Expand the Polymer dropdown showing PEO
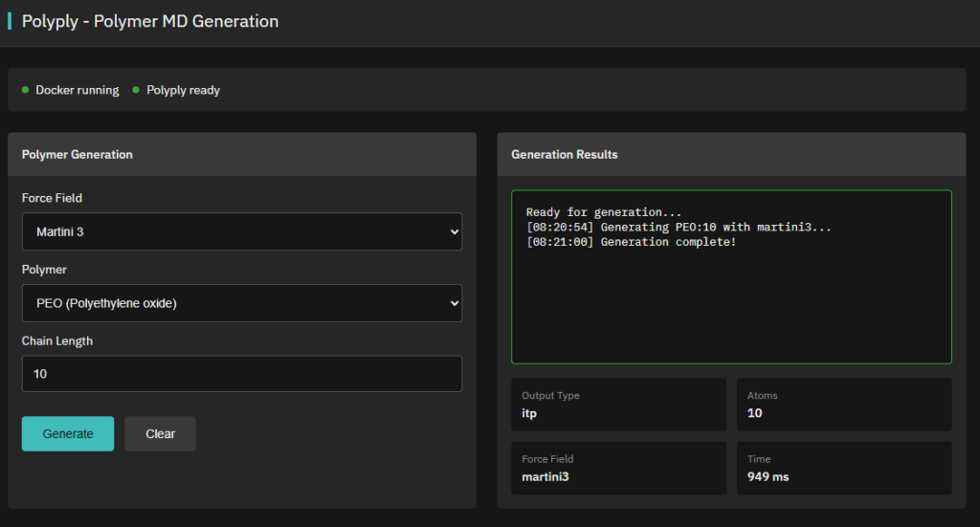980x527 pixels. coord(241,303)
